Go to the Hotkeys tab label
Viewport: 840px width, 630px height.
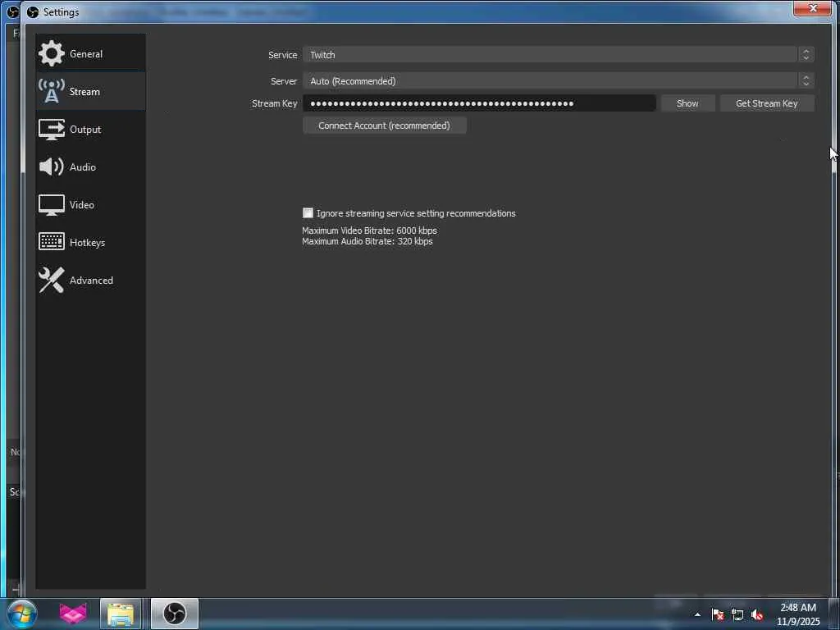click(x=87, y=243)
